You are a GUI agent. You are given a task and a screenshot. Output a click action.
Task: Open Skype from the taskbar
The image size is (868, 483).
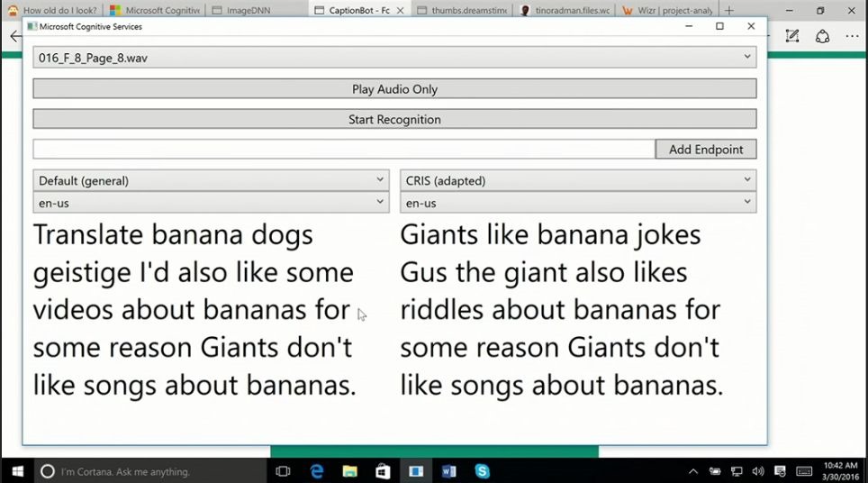[483, 470]
